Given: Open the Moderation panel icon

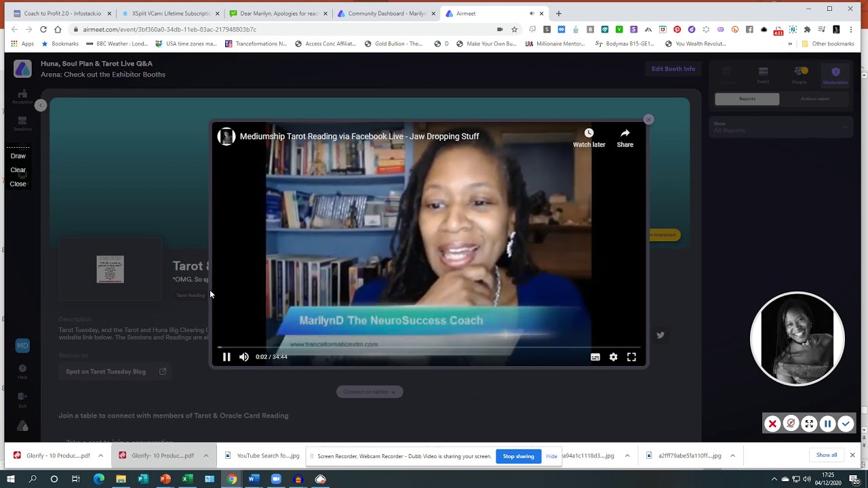Looking at the screenshot, I should coord(835,75).
